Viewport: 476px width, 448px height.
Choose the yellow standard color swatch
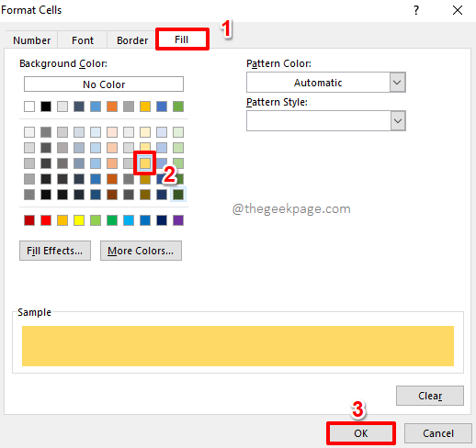pos(79,220)
